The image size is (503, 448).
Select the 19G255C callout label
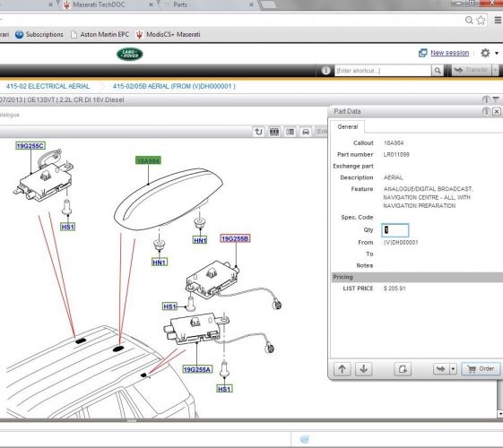click(30, 146)
